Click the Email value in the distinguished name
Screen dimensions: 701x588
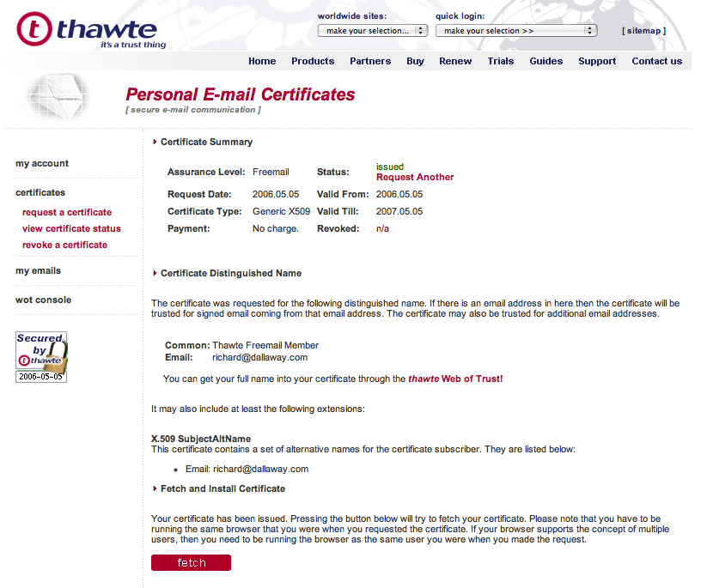(259, 357)
